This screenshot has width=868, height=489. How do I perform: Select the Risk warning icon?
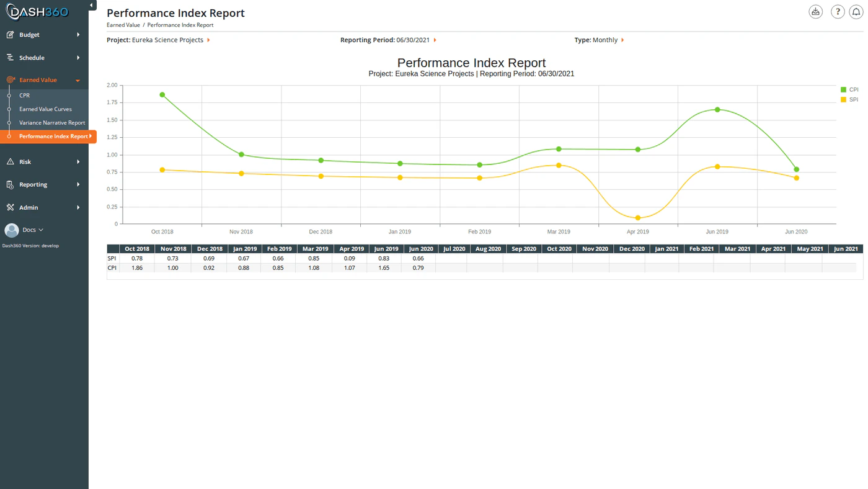[x=11, y=161]
